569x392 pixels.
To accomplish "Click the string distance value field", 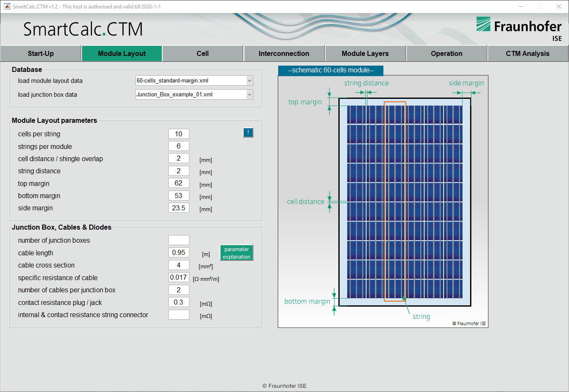I will (178, 171).
